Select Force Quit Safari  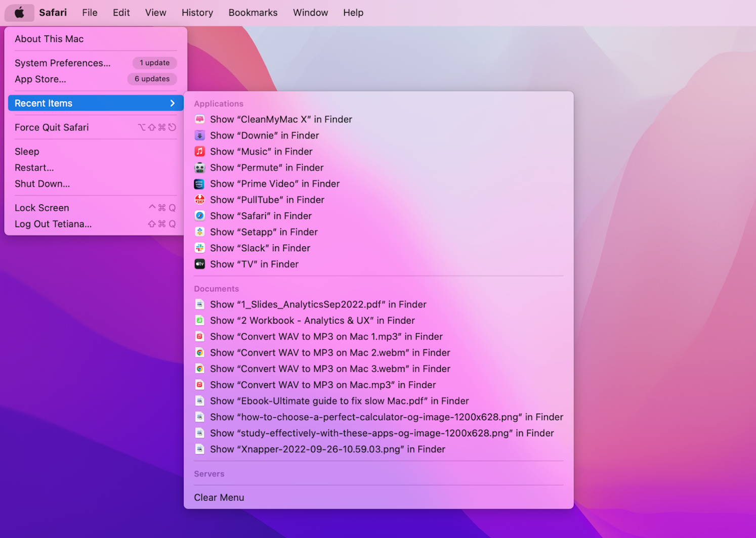[x=52, y=127]
